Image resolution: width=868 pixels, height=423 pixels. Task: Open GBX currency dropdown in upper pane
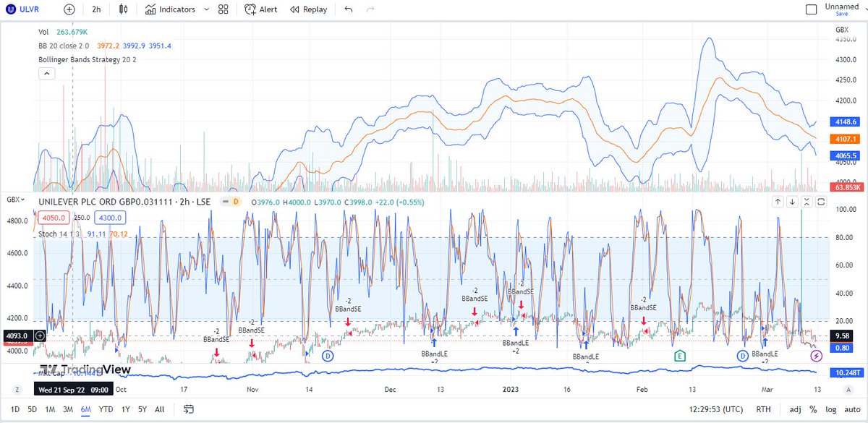tap(842, 30)
